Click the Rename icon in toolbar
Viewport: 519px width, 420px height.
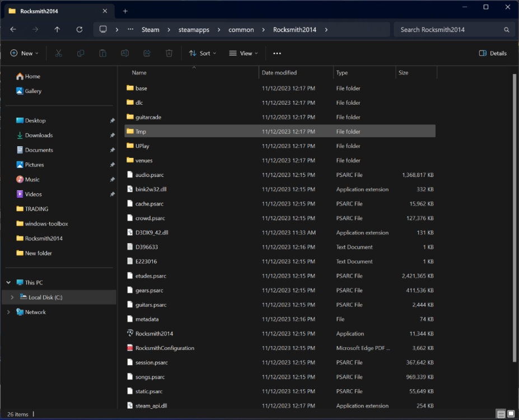click(125, 53)
